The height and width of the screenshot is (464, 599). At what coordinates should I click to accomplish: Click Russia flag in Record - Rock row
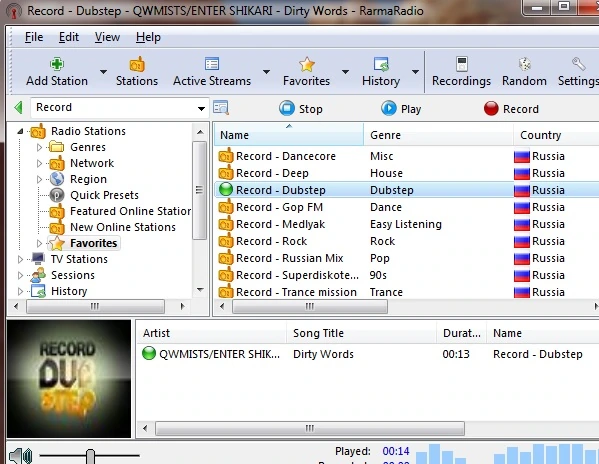(x=521, y=241)
